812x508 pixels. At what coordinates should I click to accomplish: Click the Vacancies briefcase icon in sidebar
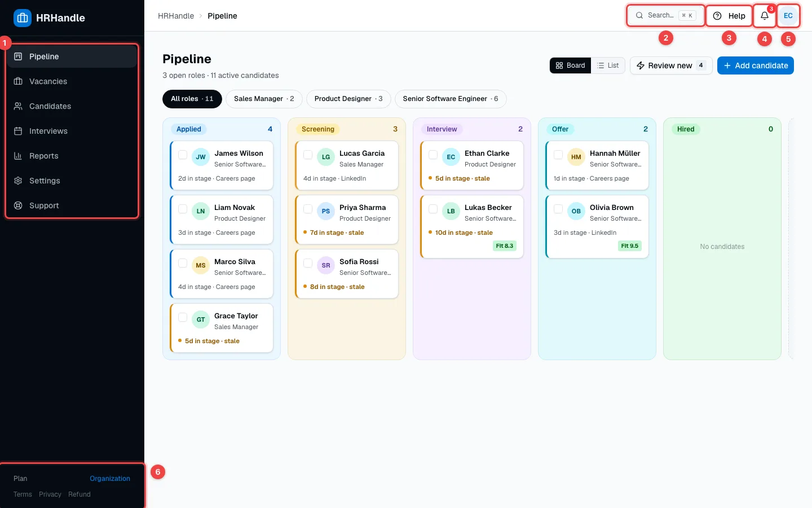point(18,81)
